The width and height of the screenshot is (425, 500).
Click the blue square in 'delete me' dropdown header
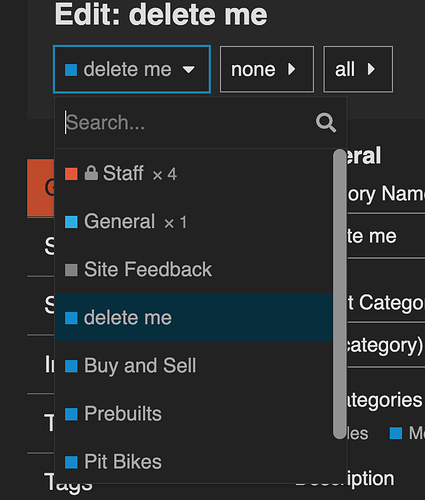point(71,70)
